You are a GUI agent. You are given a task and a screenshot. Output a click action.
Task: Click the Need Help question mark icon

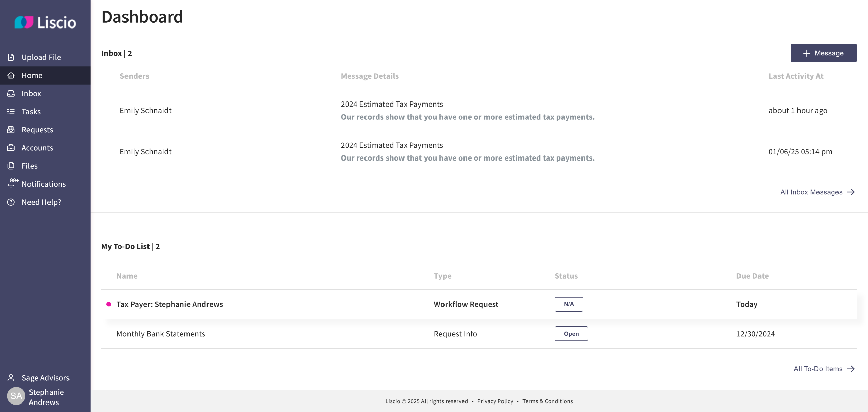pos(11,202)
